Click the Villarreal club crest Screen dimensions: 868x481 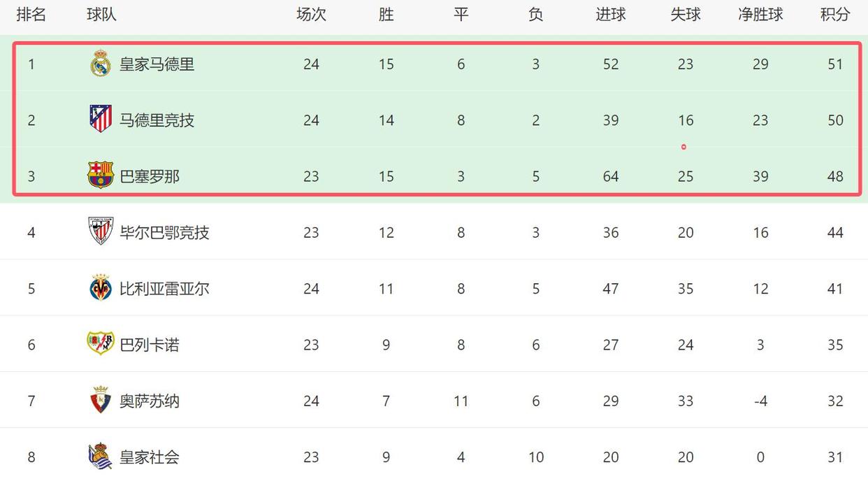click(101, 287)
